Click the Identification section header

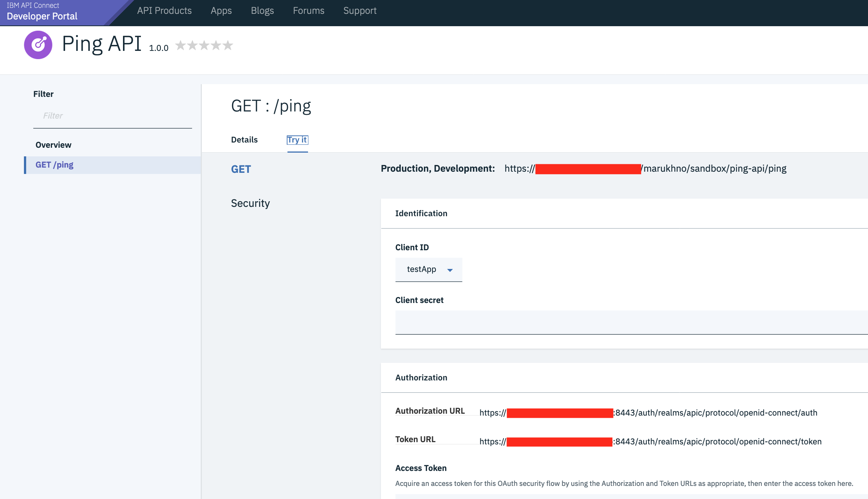421,213
